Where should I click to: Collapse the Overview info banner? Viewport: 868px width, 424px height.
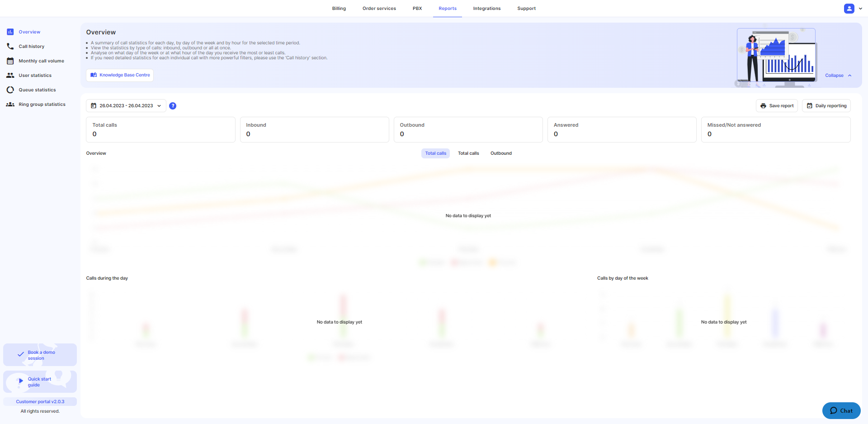pyautogui.click(x=839, y=76)
